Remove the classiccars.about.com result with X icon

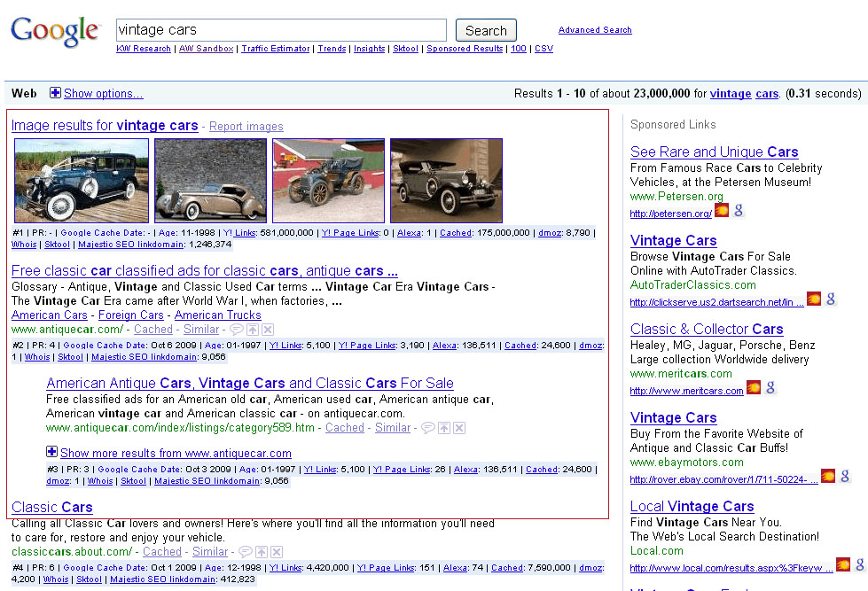coord(276,552)
